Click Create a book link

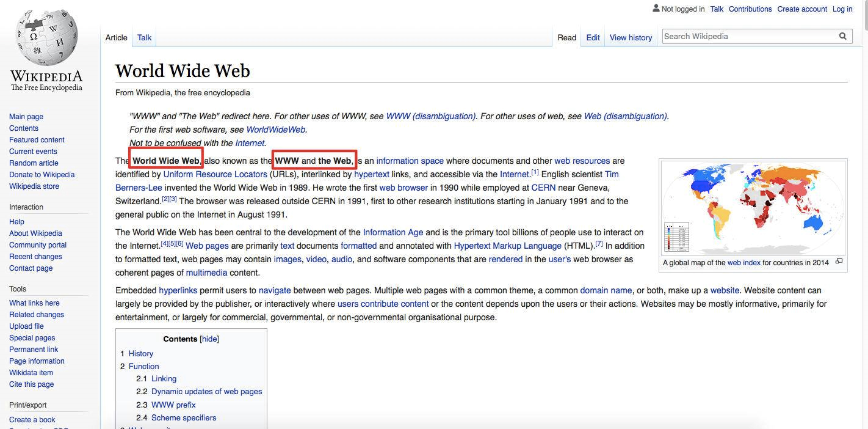coord(32,420)
